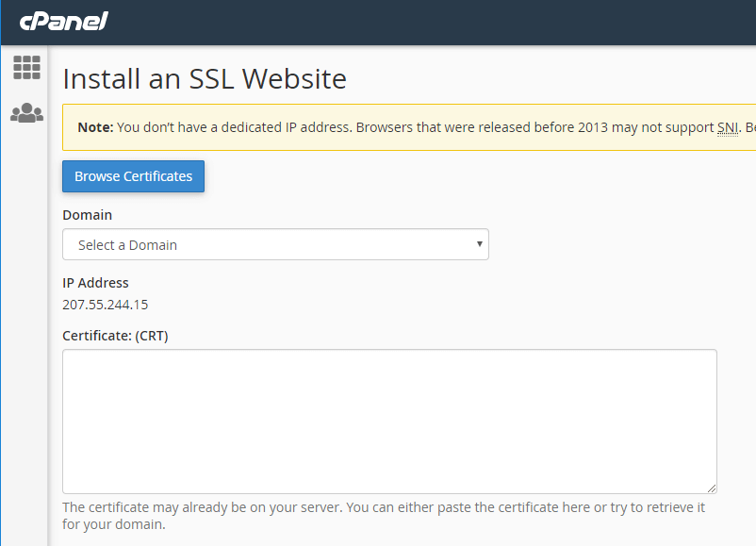This screenshot has width=756, height=546.
Task: Click the Install an SSL Website heading
Action: pos(204,79)
